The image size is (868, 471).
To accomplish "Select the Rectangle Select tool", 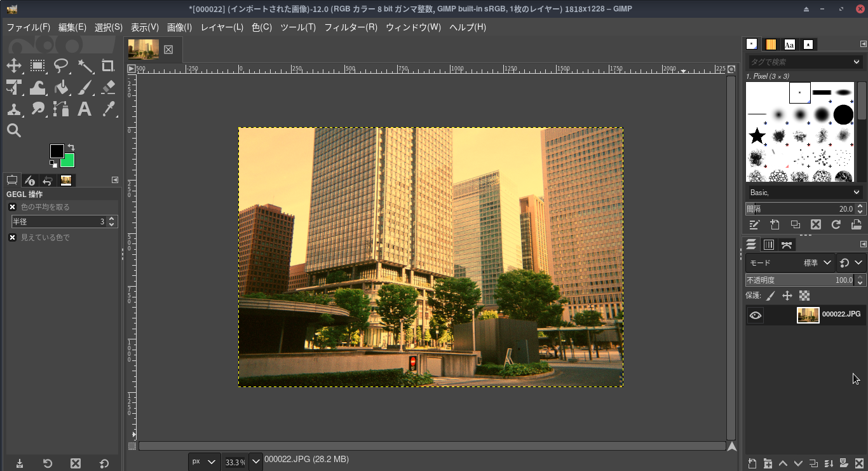I will click(x=37, y=65).
